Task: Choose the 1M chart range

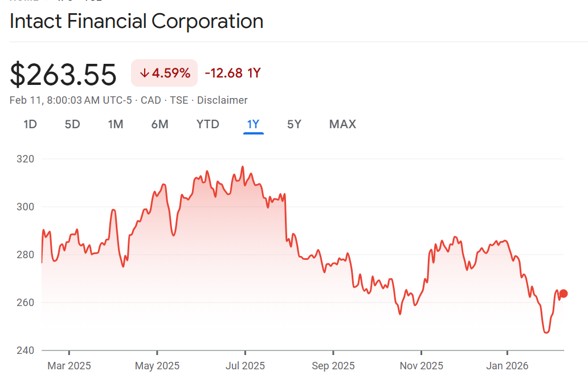Action: [116, 124]
